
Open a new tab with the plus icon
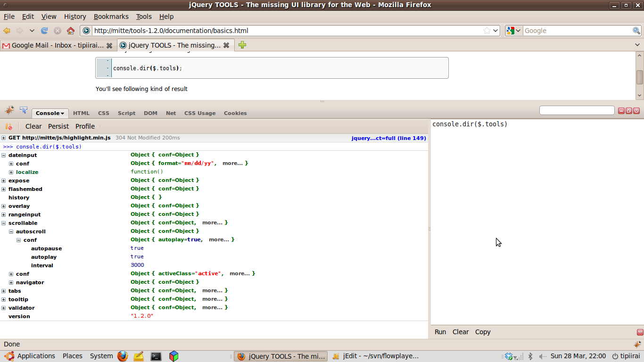(x=242, y=45)
